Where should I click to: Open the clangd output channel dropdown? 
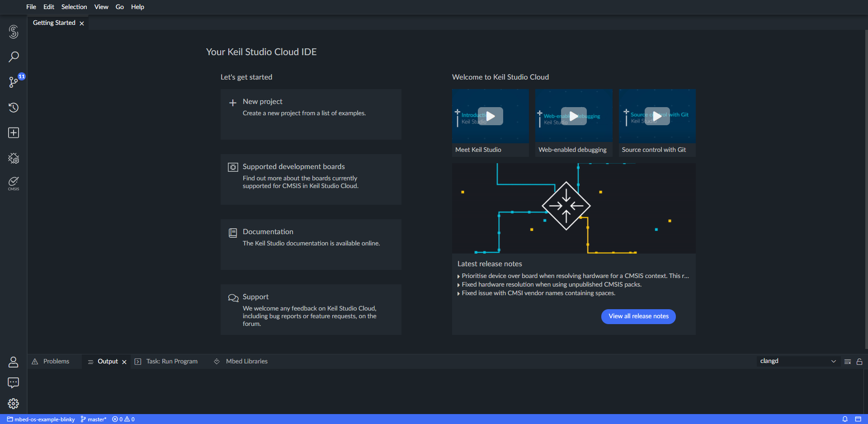click(798, 361)
